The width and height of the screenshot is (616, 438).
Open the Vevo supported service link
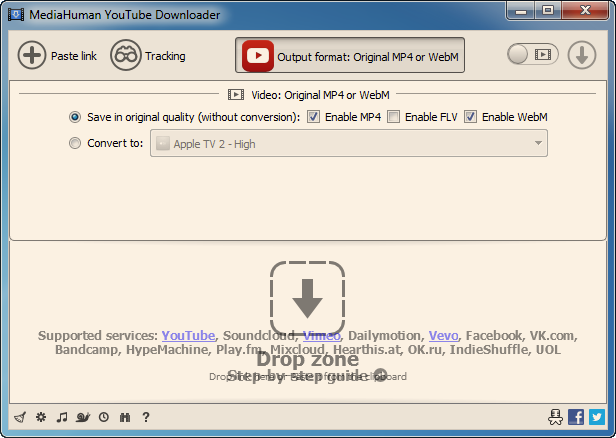click(444, 335)
